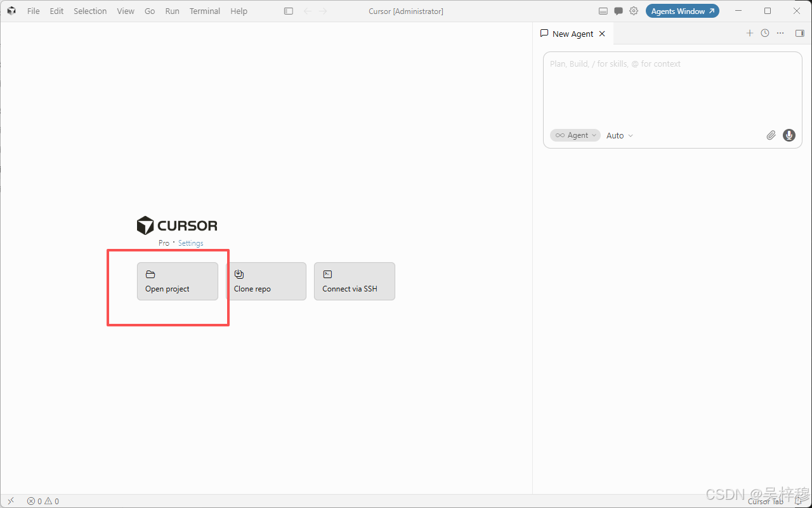Open the Help menu
The height and width of the screenshot is (508, 812).
pyautogui.click(x=239, y=11)
